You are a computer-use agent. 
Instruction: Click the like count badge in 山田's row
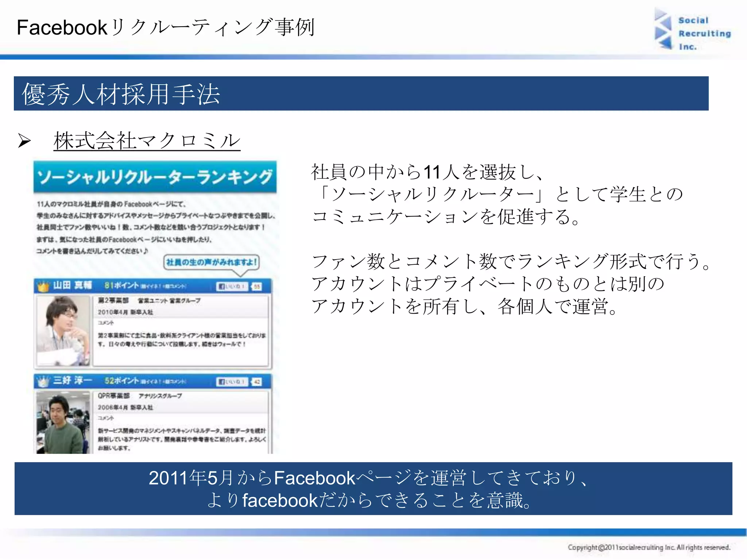[257, 287]
